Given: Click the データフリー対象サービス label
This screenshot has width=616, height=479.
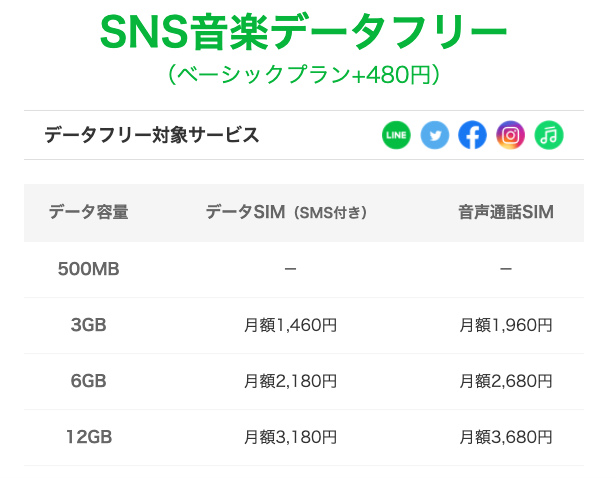Looking at the screenshot, I should click(x=152, y=135).
